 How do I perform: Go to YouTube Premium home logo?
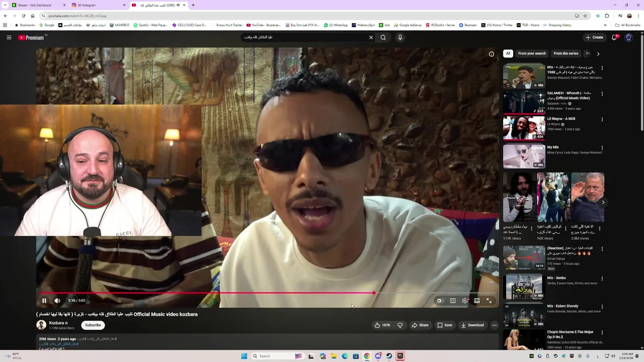pos(32,37)
